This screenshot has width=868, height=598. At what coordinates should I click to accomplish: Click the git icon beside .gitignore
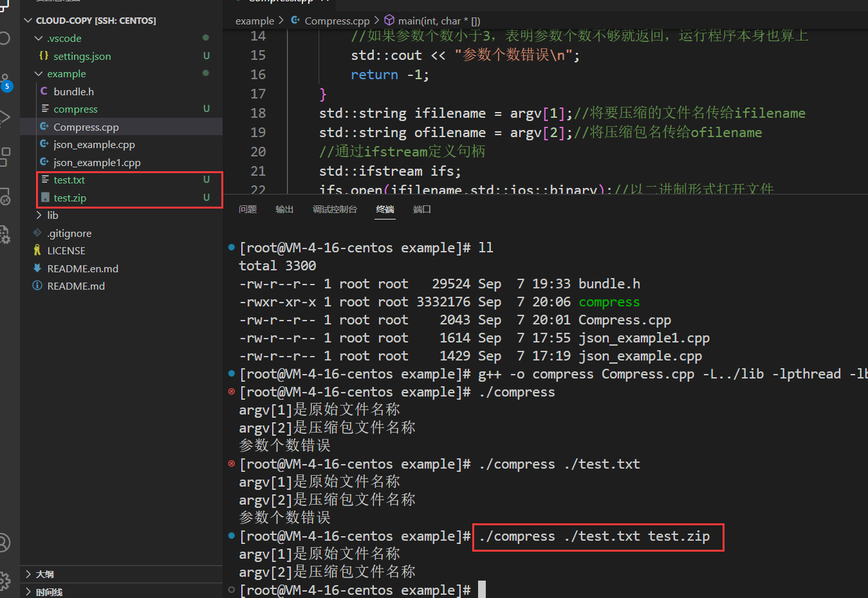[x=37, y=233]
